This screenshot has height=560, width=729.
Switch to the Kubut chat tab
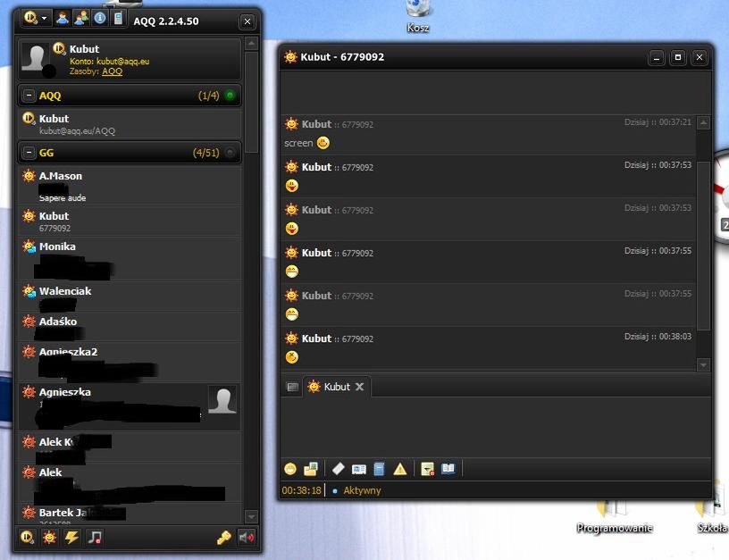point(337,387)
